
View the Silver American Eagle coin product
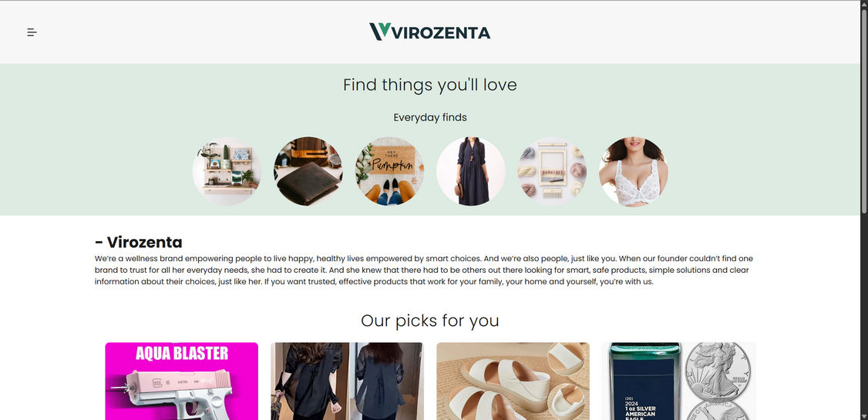(x=678, y=381)
